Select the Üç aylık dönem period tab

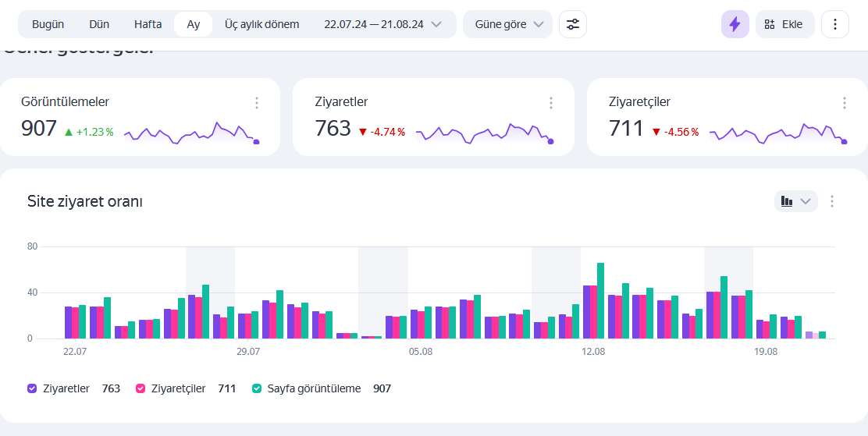point(261,24)
